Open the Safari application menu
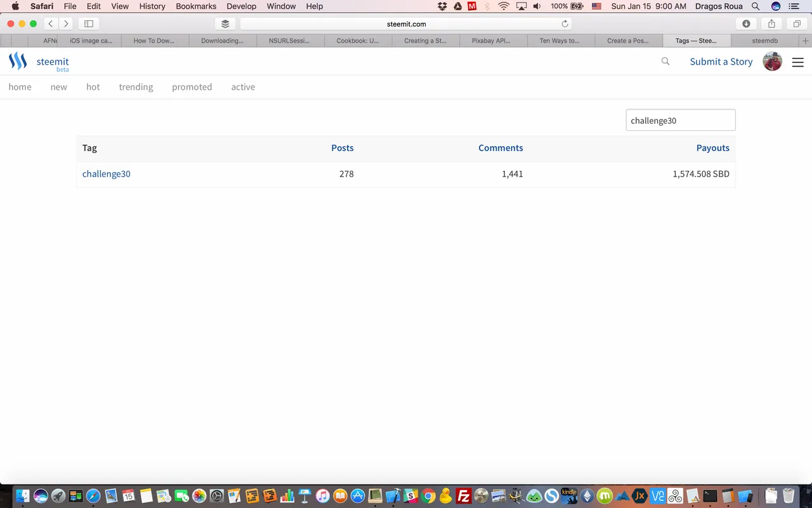 point(42,6)
